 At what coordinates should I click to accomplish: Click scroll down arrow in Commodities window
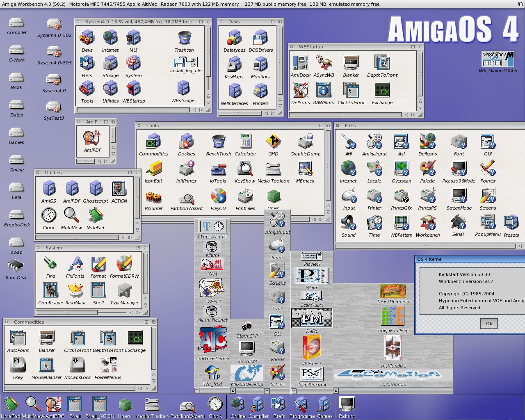click(154, 381)
